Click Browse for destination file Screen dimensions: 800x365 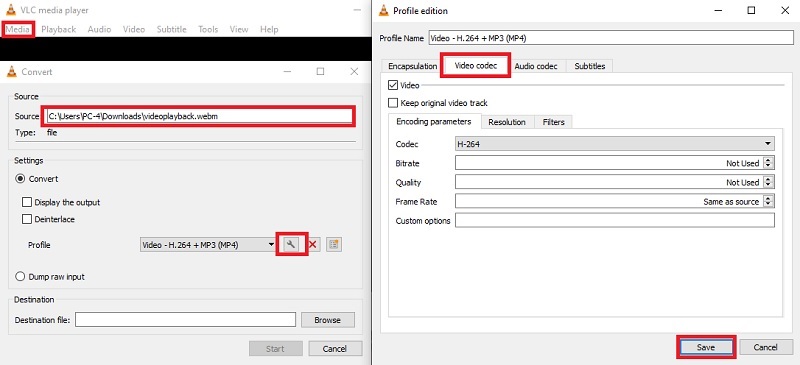click(328, 320)
